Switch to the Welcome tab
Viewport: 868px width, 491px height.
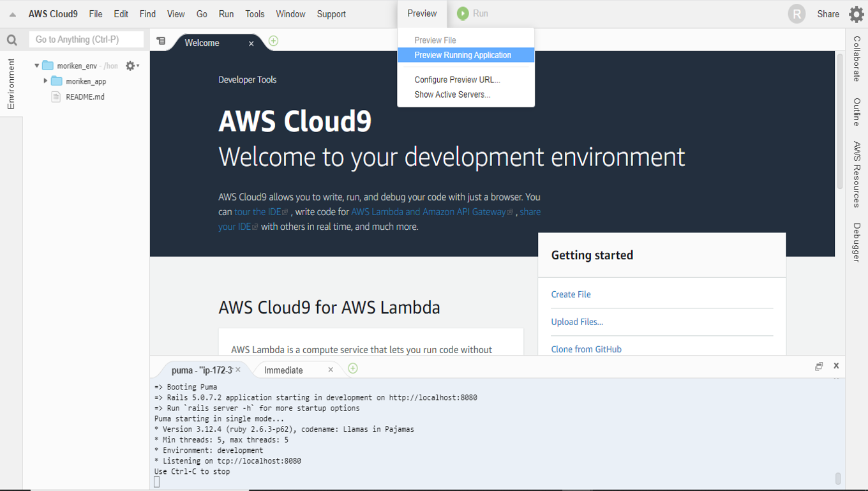(x=202, y=43)
